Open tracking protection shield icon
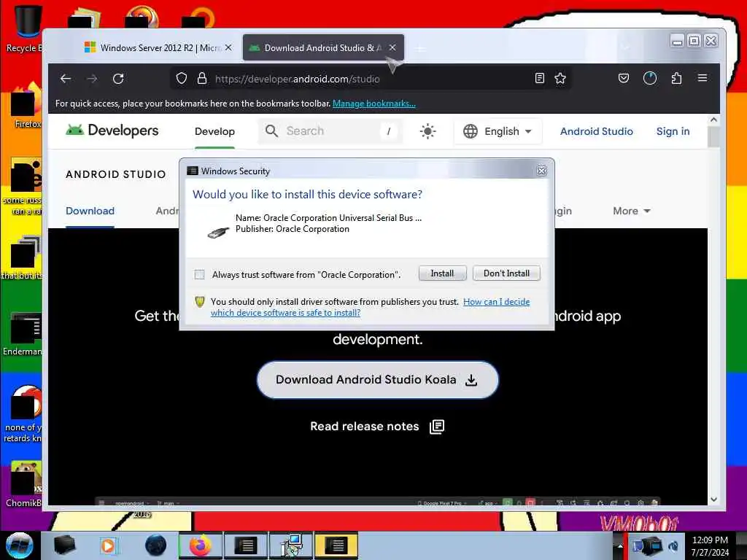 (x=182, y=78)
